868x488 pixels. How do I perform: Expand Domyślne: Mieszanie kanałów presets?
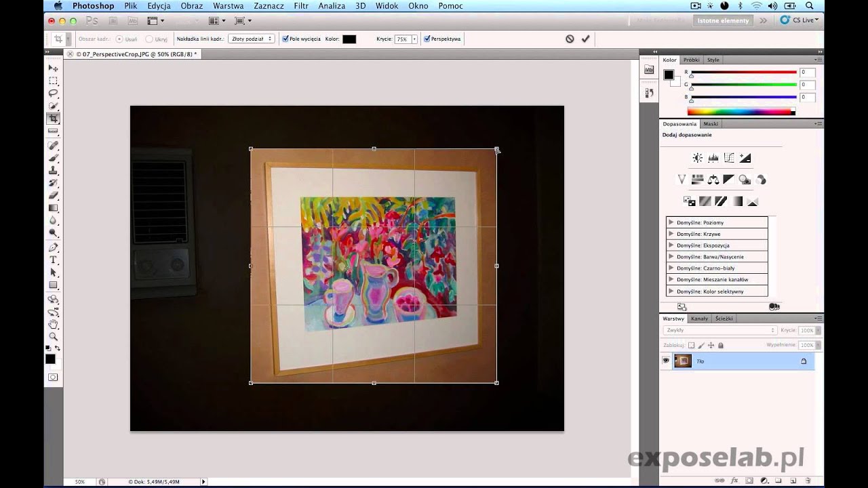pos(671,279)
